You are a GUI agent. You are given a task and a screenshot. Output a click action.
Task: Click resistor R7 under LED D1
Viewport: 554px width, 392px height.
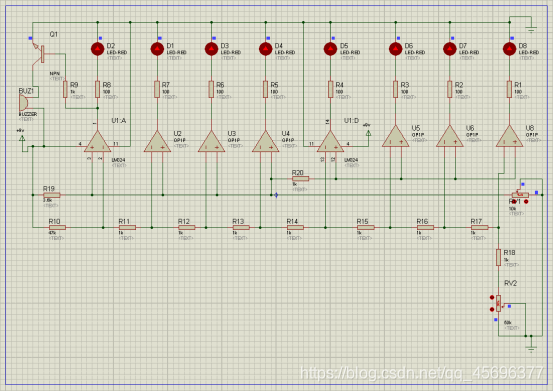[157, 89]
